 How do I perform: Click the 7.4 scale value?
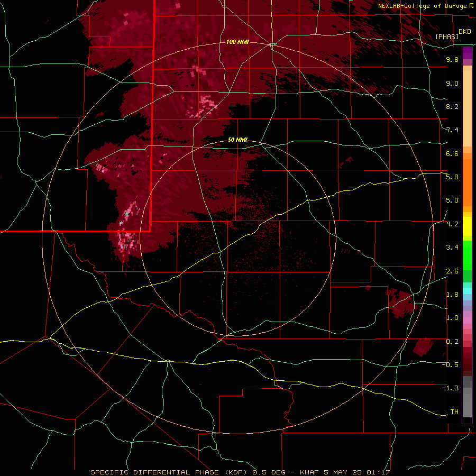[452, 130]
